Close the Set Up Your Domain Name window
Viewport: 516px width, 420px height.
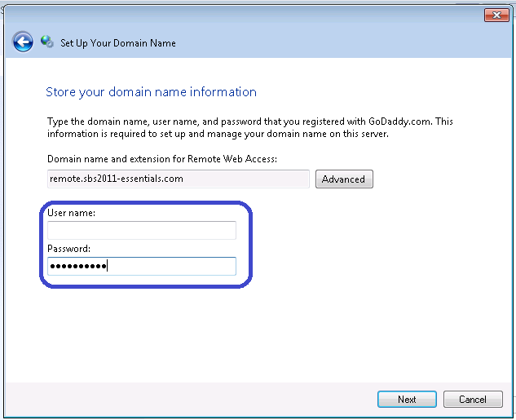[496, 15]
